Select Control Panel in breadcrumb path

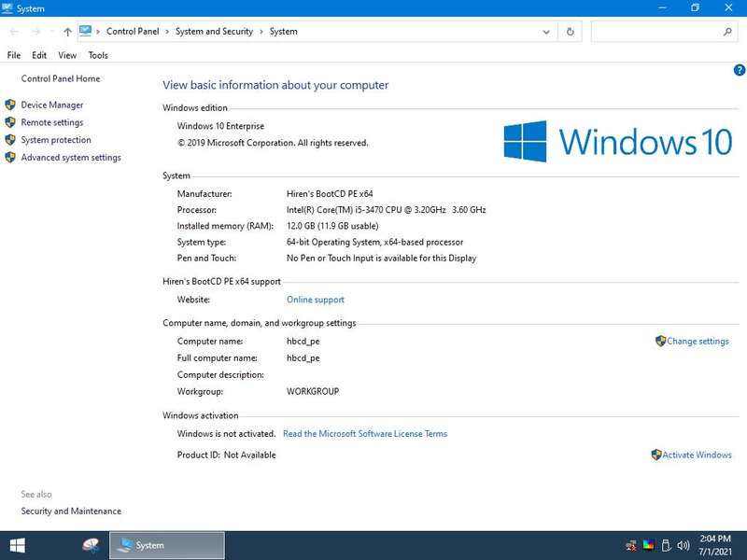(x=133, y=32)
